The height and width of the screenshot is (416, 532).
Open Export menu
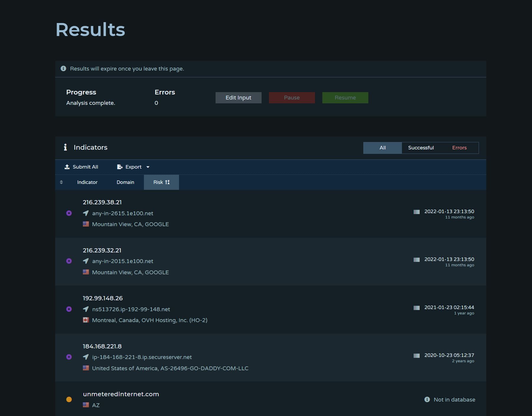tap(133, 167)
